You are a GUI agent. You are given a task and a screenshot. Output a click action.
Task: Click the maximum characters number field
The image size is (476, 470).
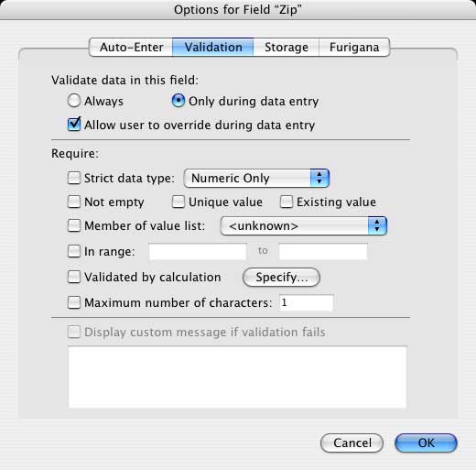tap(307, 302)
